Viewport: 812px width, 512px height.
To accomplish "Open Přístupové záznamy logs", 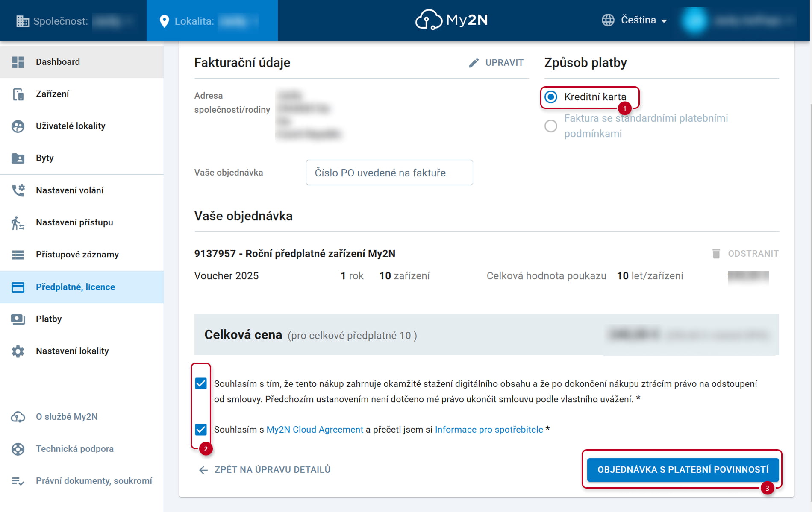I will pyautogui.click(x=82, y=255).
